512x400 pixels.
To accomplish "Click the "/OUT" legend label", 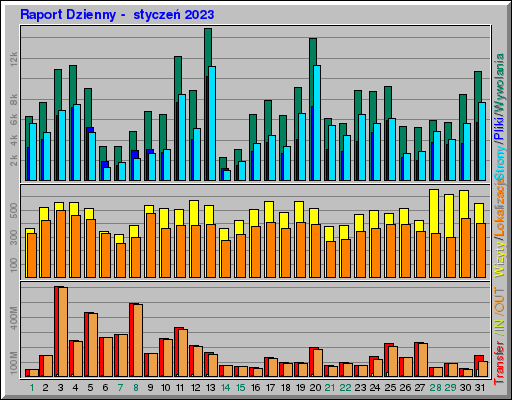I will [x=499, y=300].
